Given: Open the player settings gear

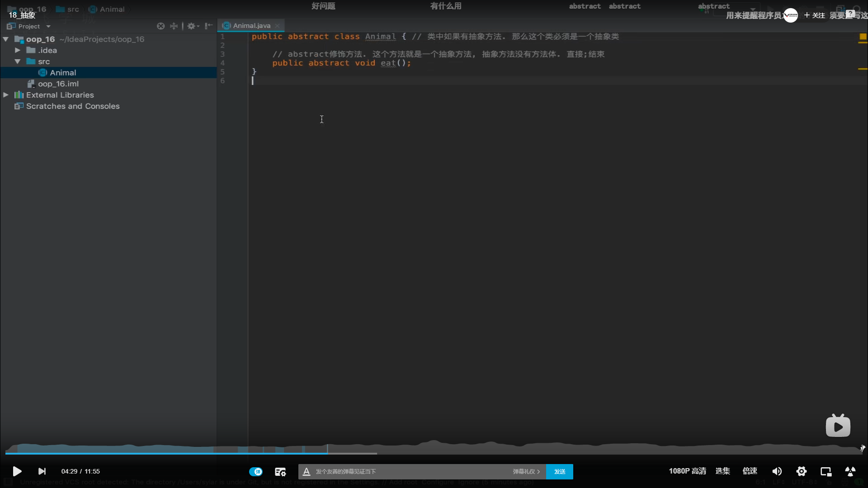Looking at the screenshot, I should (x=802, y=471).
